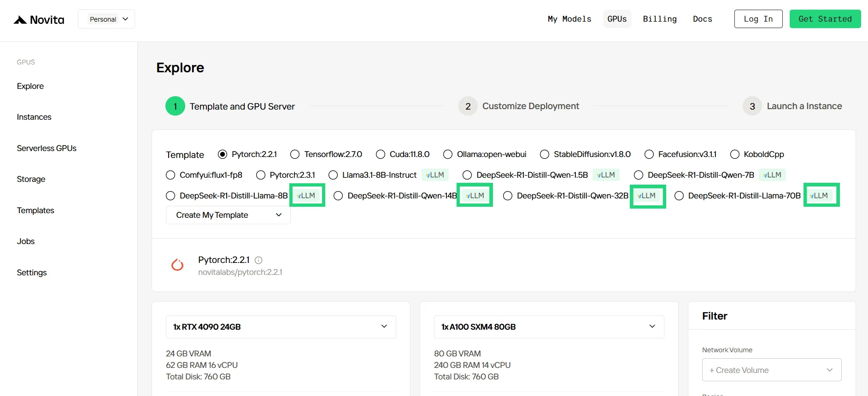Choose the KoboldCpp template
Screen dimensions: 868x396
tap(735, 154)
